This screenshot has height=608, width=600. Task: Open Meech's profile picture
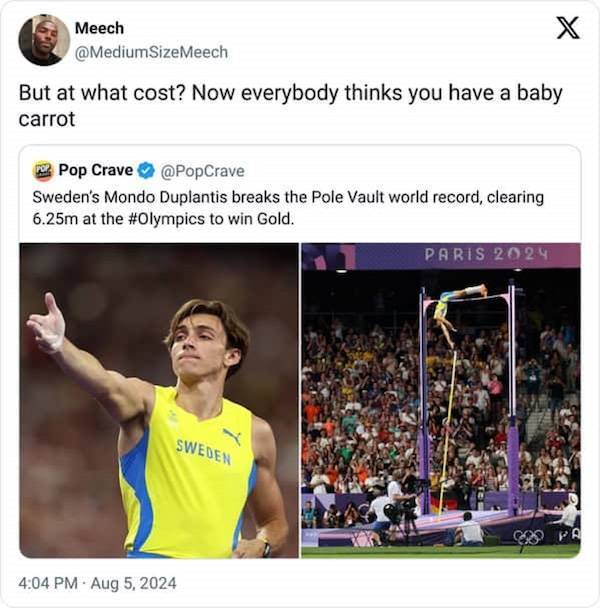(x=43, y=40)
